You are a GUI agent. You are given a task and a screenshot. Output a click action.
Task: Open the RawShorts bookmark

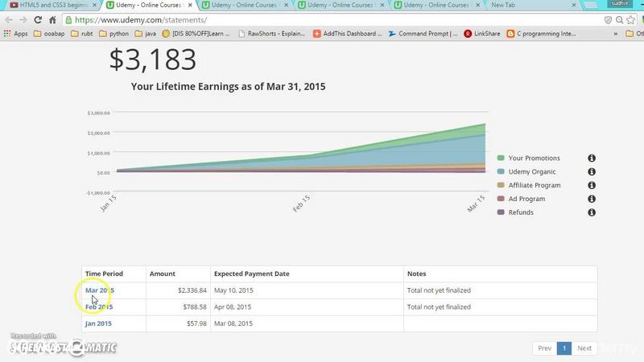click(271, 34)
